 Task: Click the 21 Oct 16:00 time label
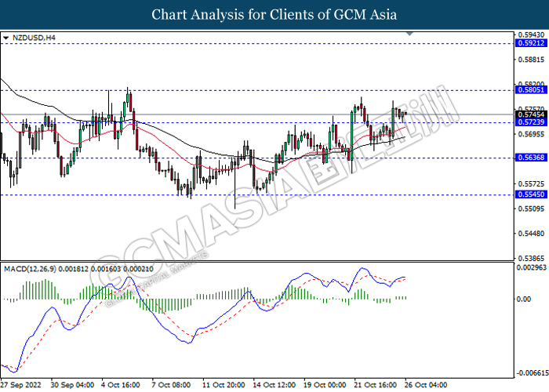(x=376, y=385)
